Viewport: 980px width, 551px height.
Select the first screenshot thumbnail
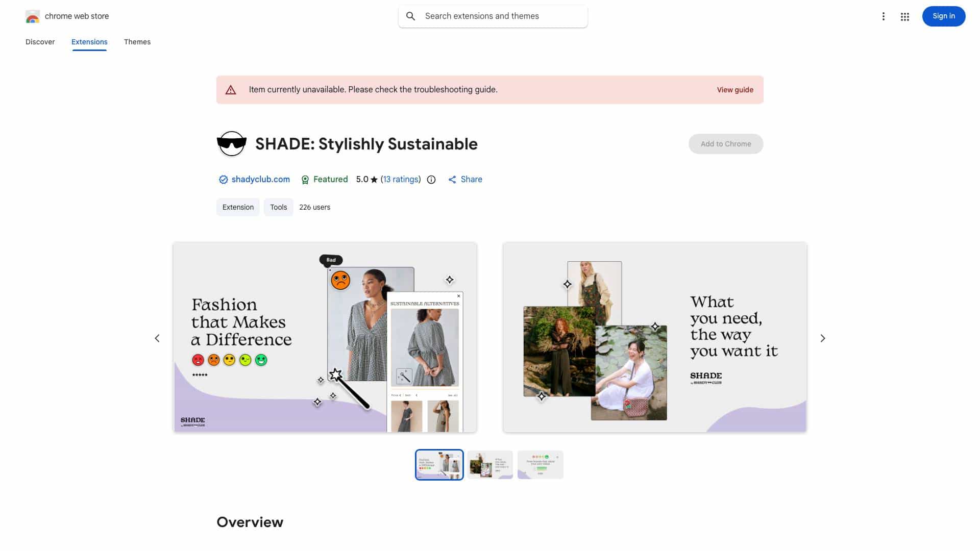[439, 465]
